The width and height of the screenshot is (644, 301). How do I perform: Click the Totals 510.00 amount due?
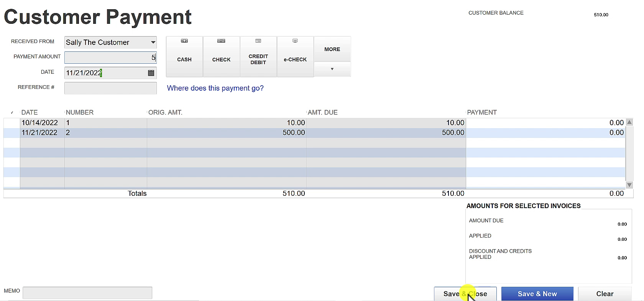tap(453, 193)
